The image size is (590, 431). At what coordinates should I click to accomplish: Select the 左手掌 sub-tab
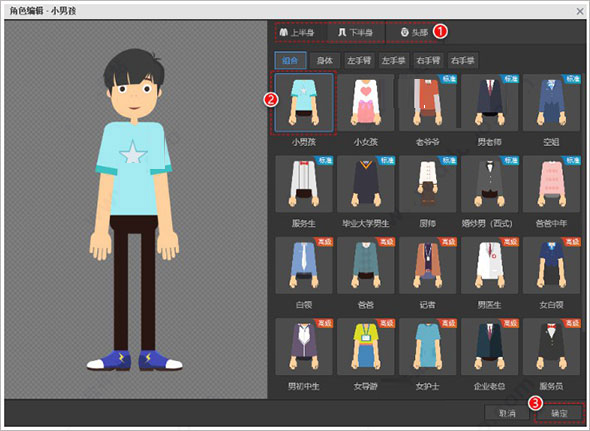tap(394, 60)
